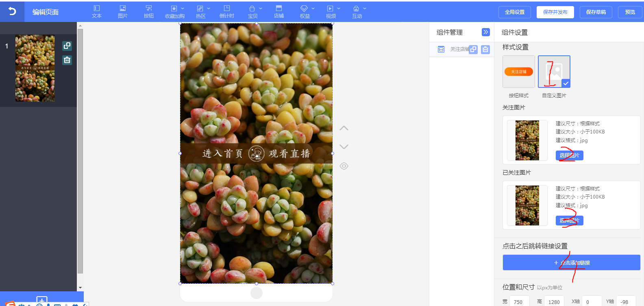Select page 1 thumbnail

point(35,68)
